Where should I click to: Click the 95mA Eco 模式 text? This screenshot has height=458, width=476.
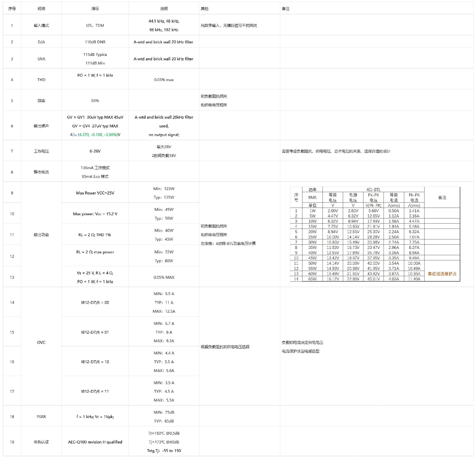click(95, 176)
